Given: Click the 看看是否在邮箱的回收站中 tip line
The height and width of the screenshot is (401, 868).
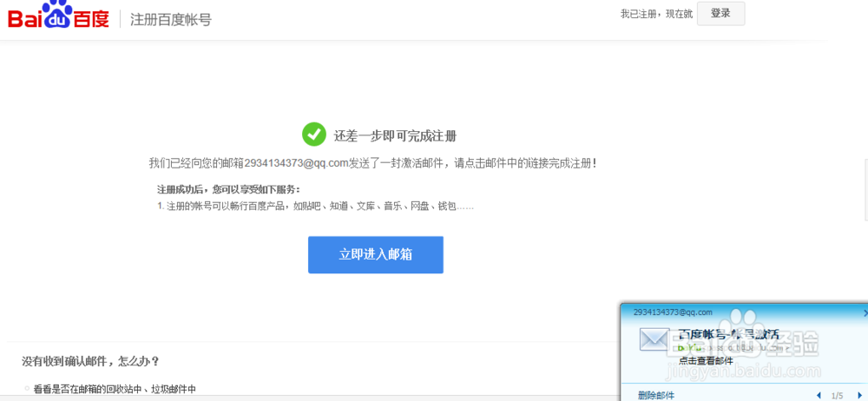Looking at the screenshot, I should click(x=115, y=390).
